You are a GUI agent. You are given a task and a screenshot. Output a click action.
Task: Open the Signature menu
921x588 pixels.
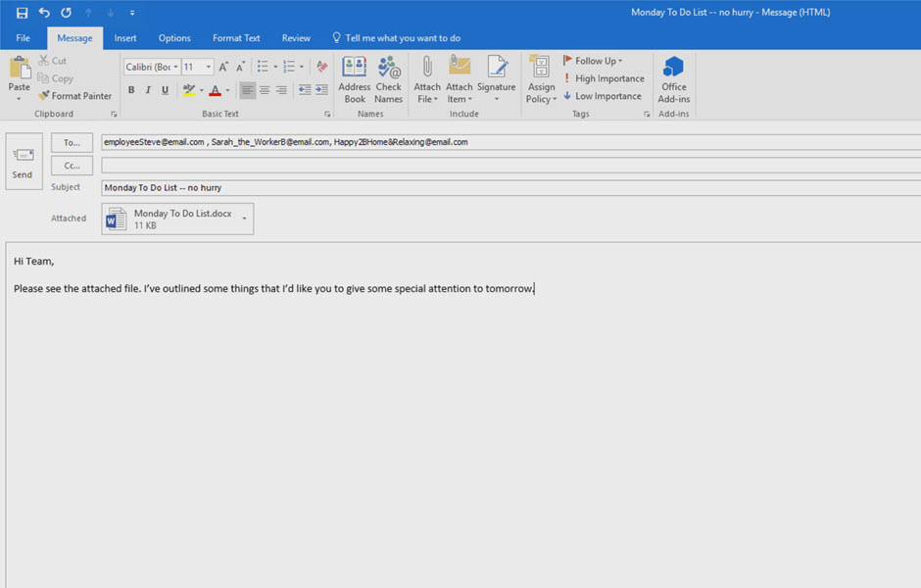(x=497, y=79)
